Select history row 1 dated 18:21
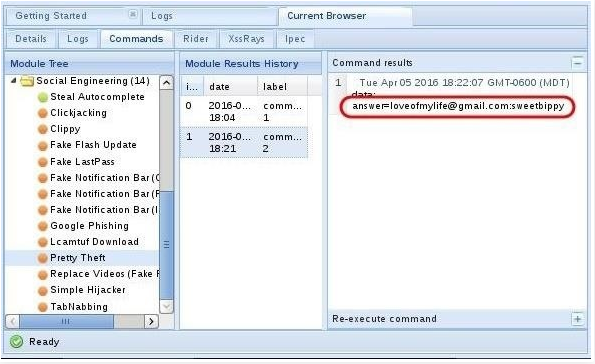Viewport: 595px width, 364px height. click(244, 142)
